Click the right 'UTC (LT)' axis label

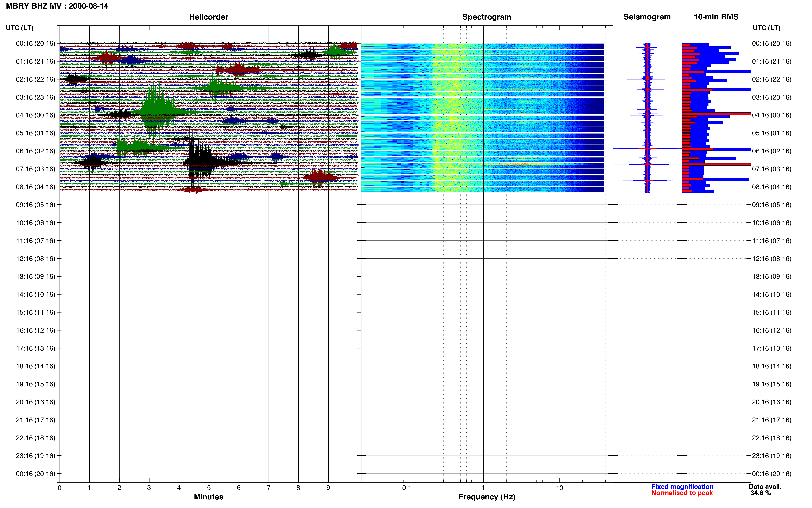[766, 28]
